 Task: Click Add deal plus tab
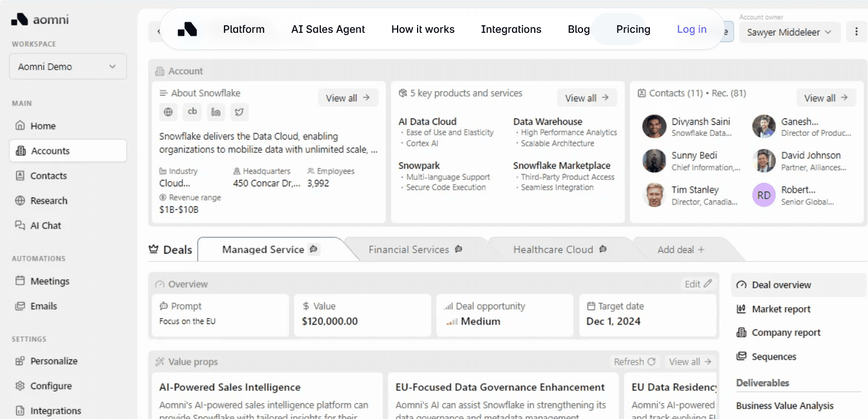pos(680,250)
